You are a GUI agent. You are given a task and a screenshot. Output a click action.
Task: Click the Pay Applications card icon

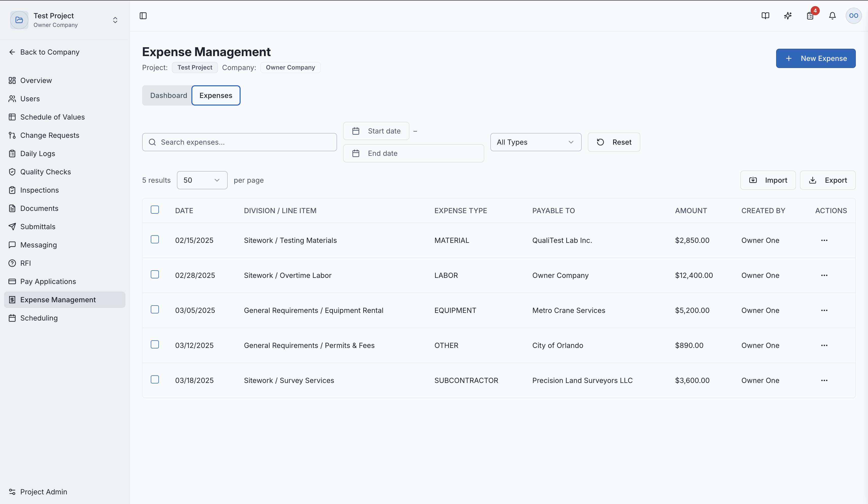pyautogui.click(x=12, y=281)
